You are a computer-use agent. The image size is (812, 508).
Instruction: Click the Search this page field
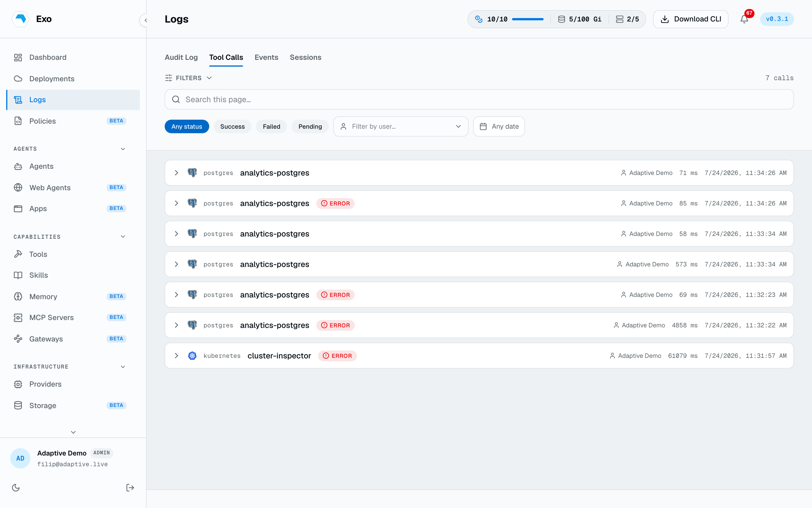coord(479,99)
